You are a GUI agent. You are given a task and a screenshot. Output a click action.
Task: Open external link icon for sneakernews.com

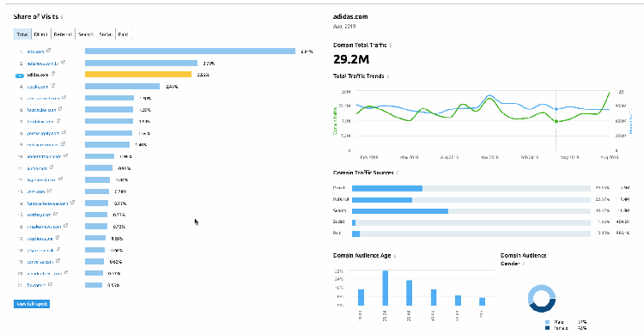[x=66, y=226]
